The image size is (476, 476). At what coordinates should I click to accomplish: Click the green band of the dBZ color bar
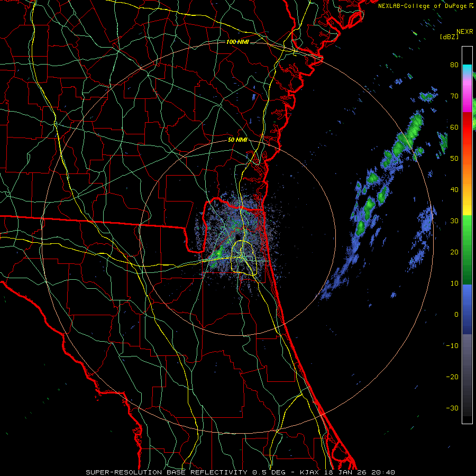[467, 250]
